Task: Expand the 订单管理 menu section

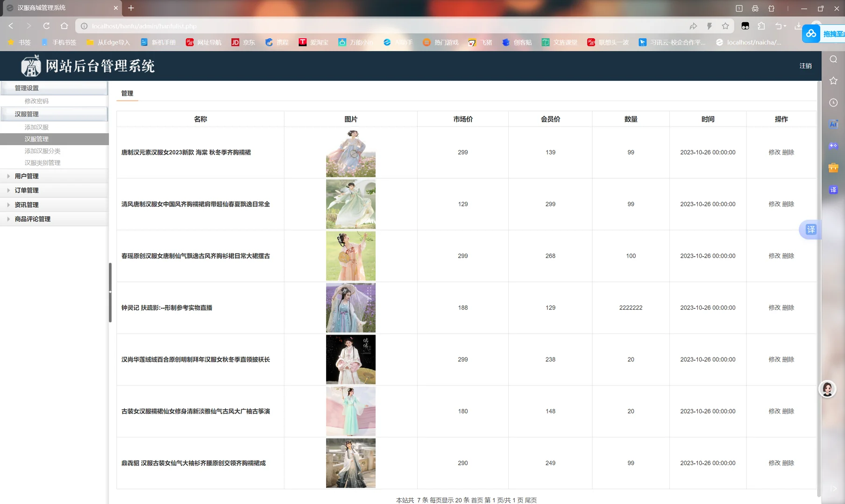Action: 54,190
